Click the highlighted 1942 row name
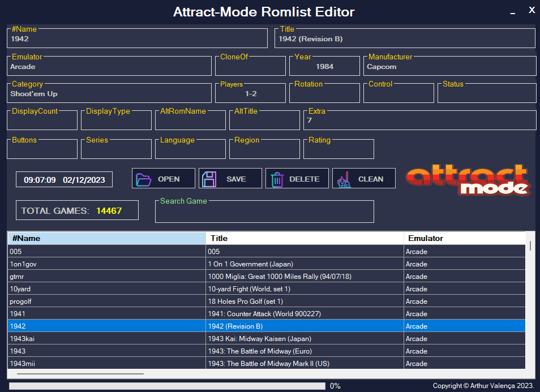The image size is (540, 392). [107, 326]
